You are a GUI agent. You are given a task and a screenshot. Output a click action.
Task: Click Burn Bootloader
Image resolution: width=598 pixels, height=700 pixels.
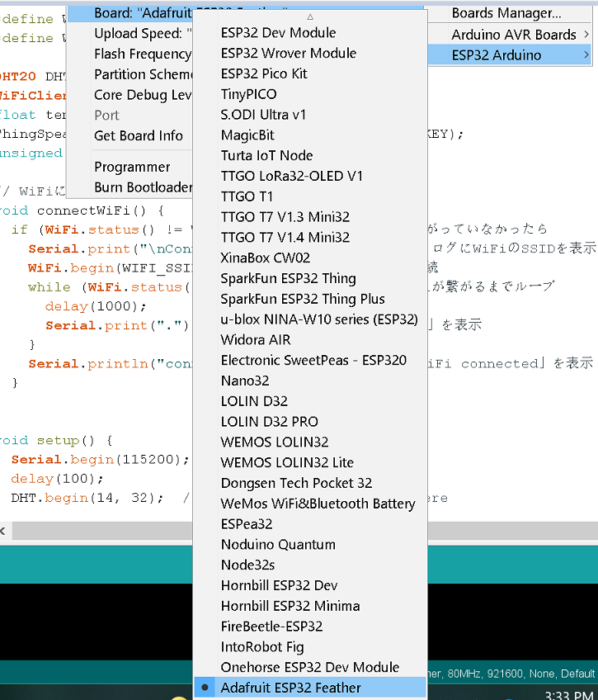[x=130, y=187]
